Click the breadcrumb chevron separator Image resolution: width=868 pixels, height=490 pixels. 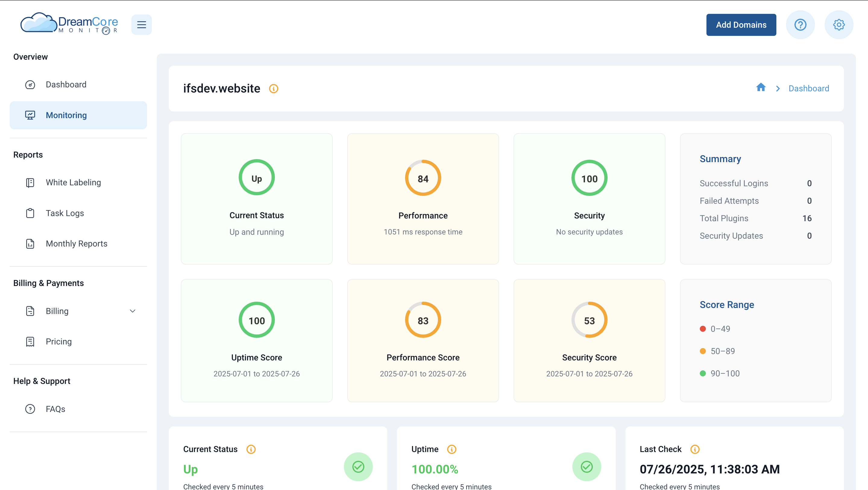tap(778, 89)
